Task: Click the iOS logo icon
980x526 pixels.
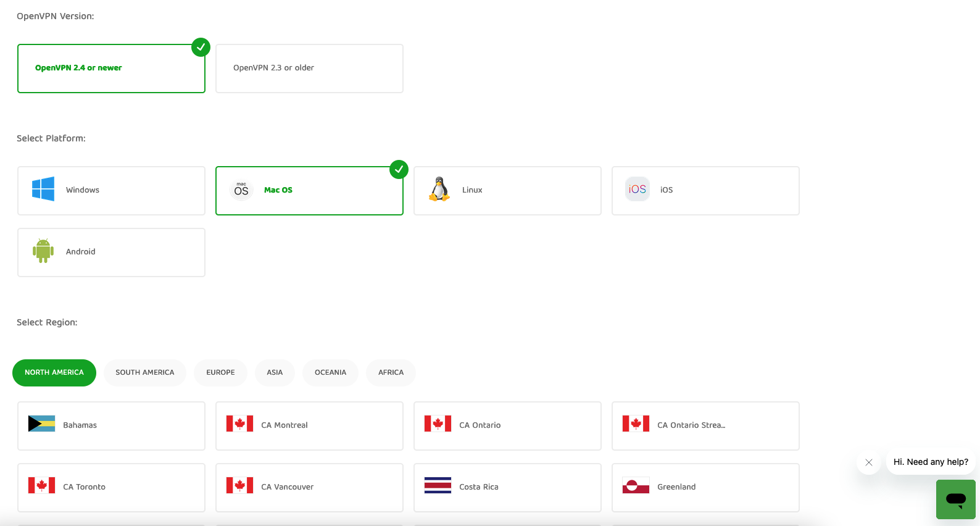Action: (x=637, y=190)
